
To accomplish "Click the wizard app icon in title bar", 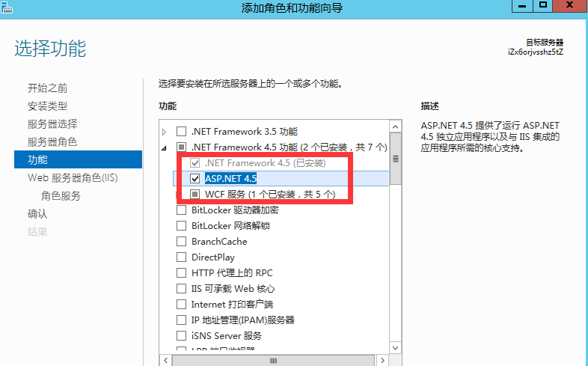I will tap(7, 7).
